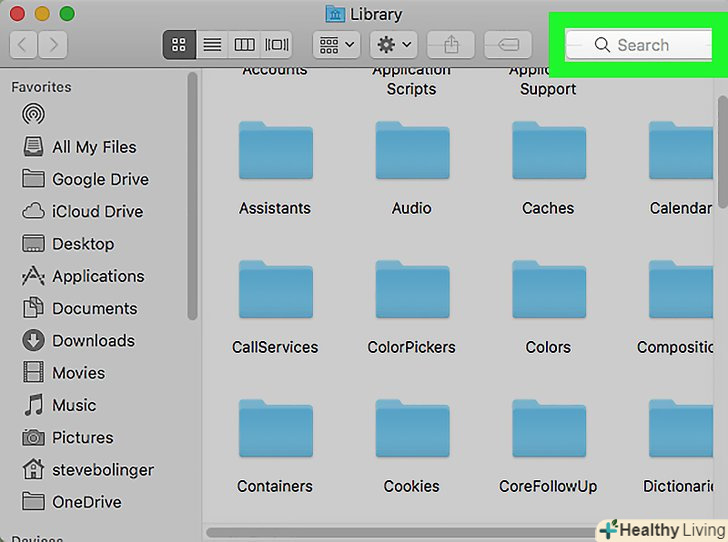Click the home icon beside stevebolinger
Screen dimensions: 728x542
[33, 470]
